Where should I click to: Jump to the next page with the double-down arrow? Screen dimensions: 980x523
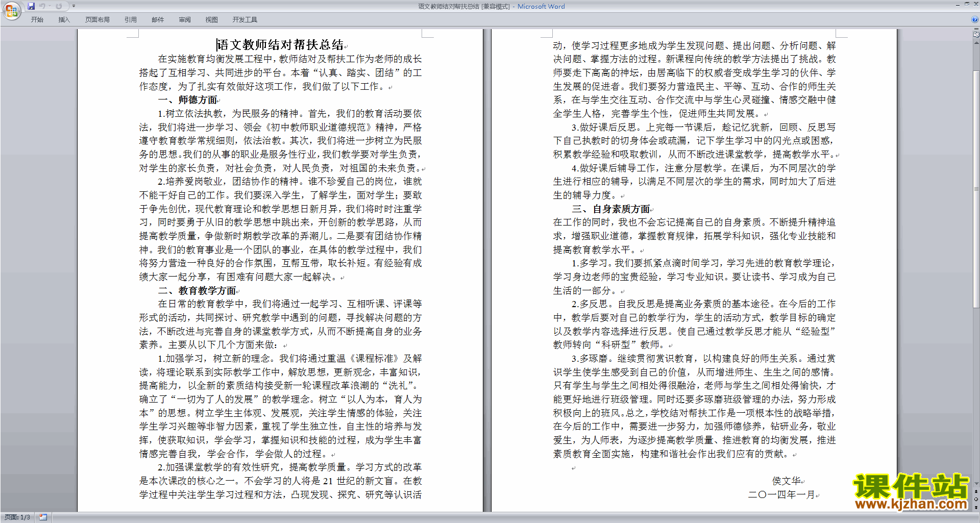pyautogui.click(x=976, y=507)
